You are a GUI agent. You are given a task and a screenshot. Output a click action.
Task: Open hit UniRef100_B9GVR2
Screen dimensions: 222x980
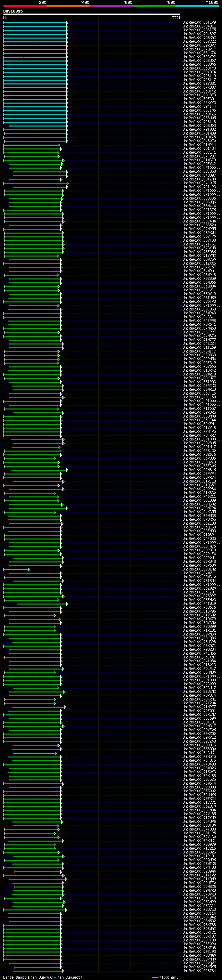[199, 57]
